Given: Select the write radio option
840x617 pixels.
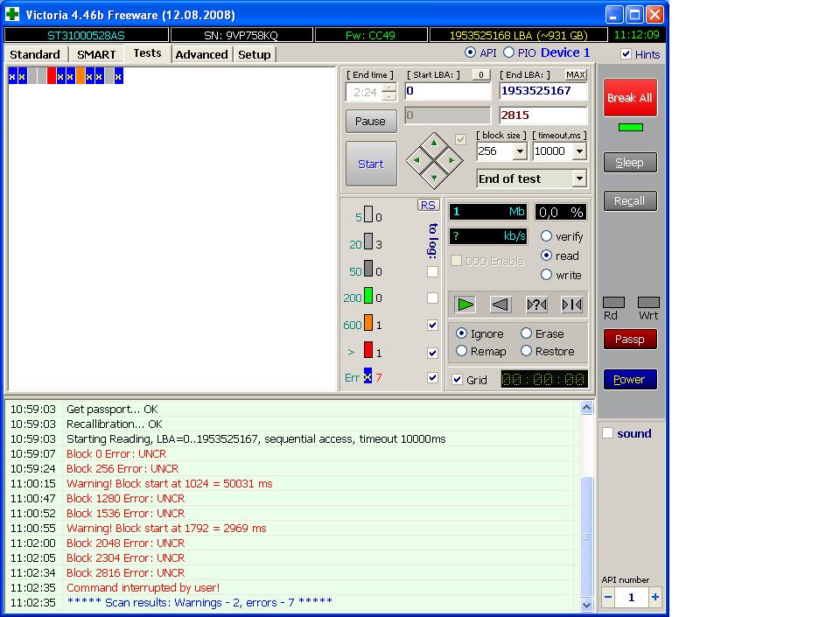Looking at the screenshot, I should tap(546, 275).
